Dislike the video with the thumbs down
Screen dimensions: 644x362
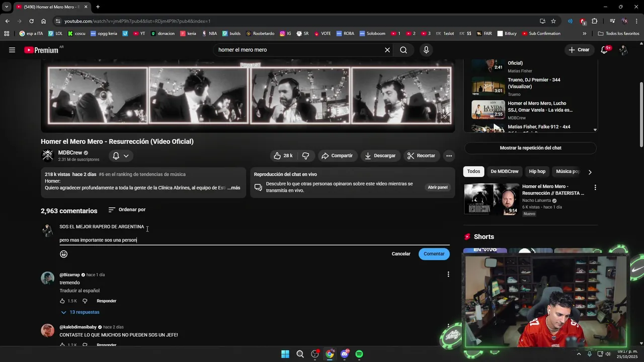306,156
